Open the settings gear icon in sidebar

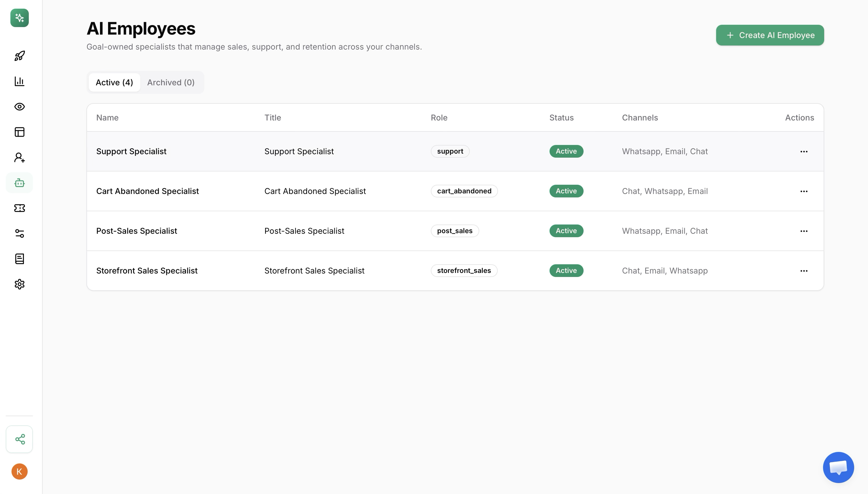19,284
